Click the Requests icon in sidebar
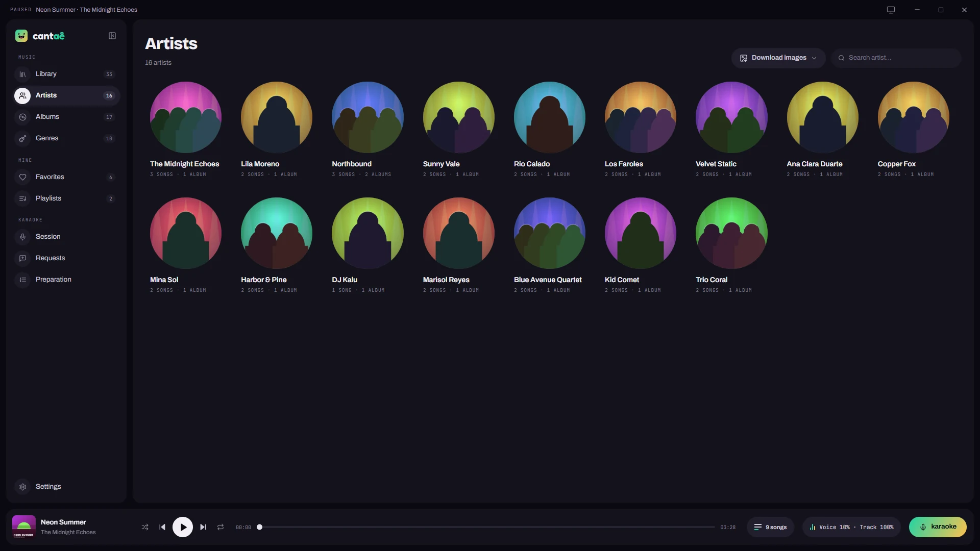 [x=22, y=258]
